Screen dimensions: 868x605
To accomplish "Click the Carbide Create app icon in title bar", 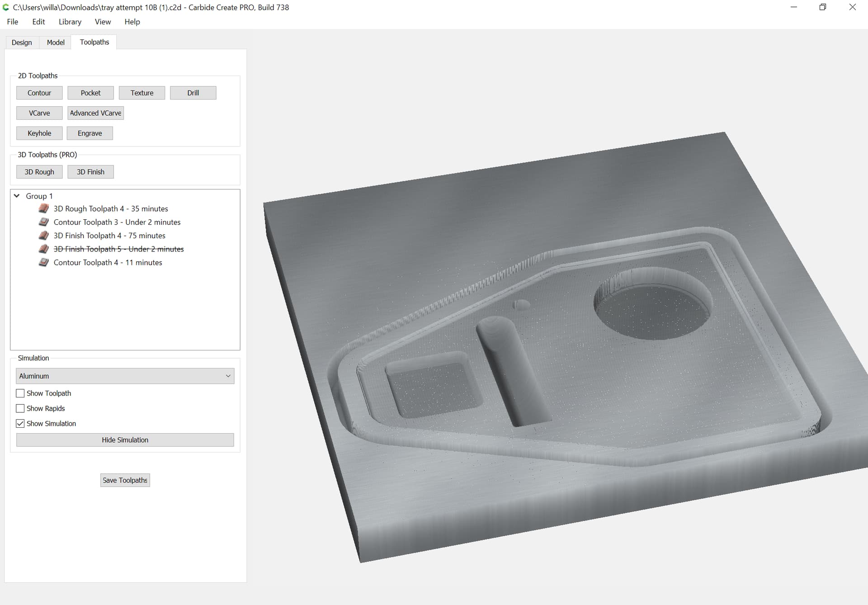I will coord(6,7).
